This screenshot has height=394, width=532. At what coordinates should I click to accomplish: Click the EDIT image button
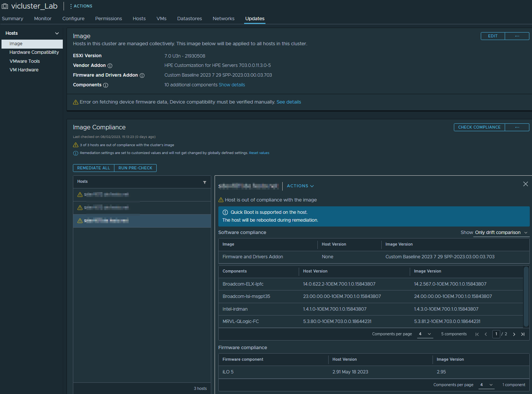493,36
